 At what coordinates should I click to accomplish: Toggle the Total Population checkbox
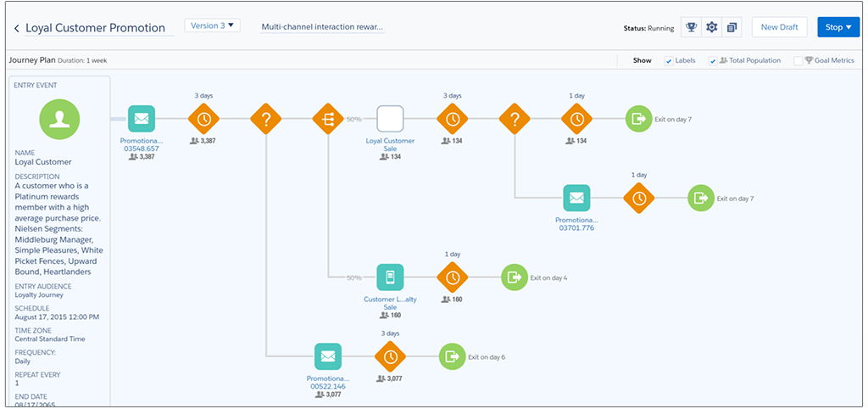[x=713, y=61]
